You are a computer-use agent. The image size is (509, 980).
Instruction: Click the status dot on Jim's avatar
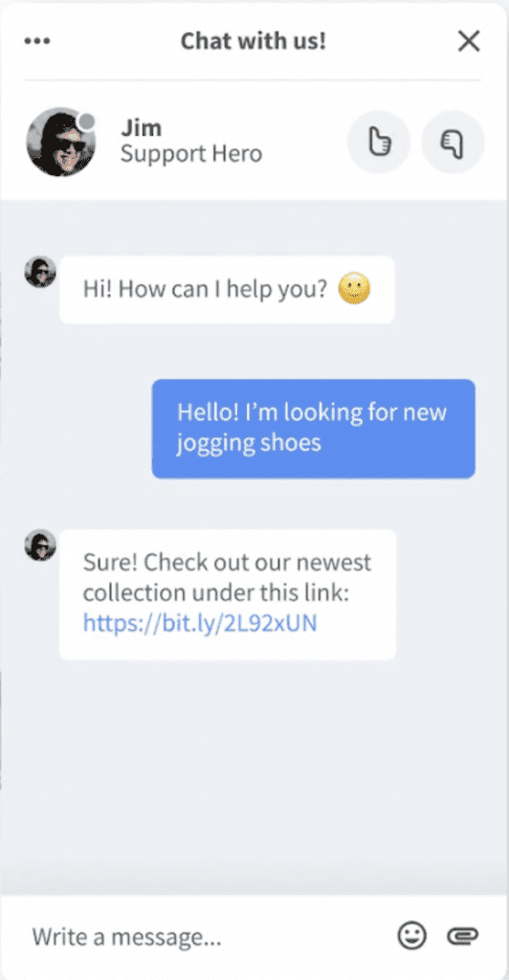[x=87, y=122]
